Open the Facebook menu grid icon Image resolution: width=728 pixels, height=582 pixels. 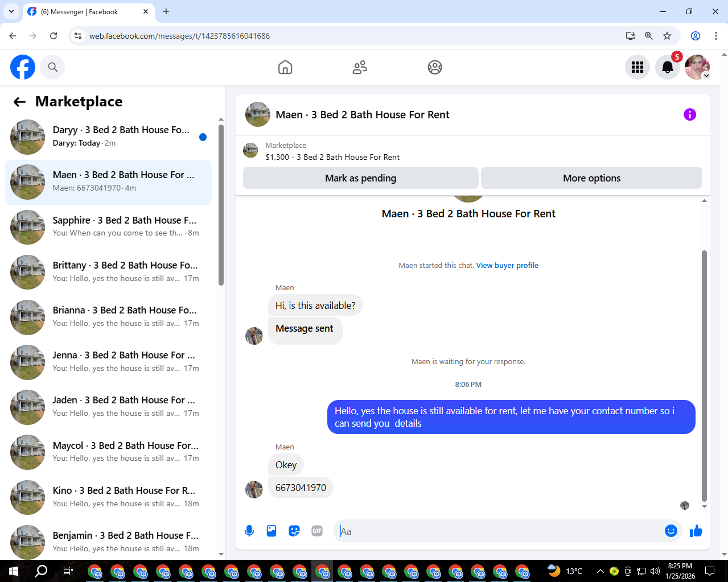tap(637, 67)
